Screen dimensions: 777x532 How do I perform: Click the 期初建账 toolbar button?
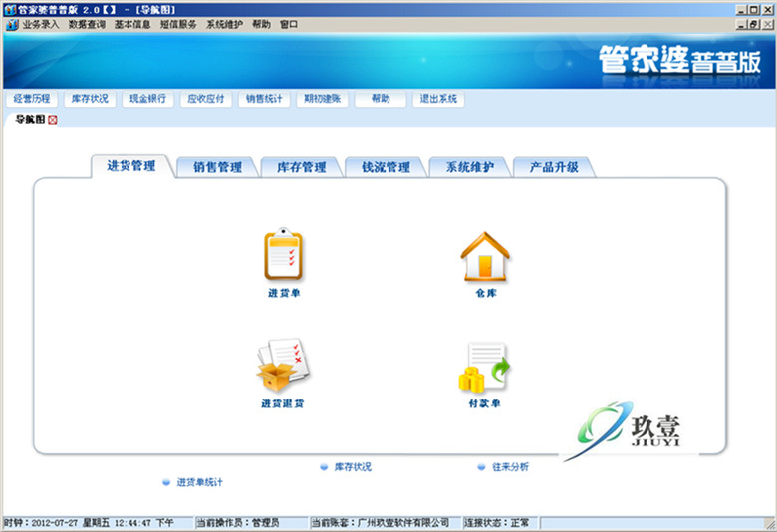click(x=322, y=99)
